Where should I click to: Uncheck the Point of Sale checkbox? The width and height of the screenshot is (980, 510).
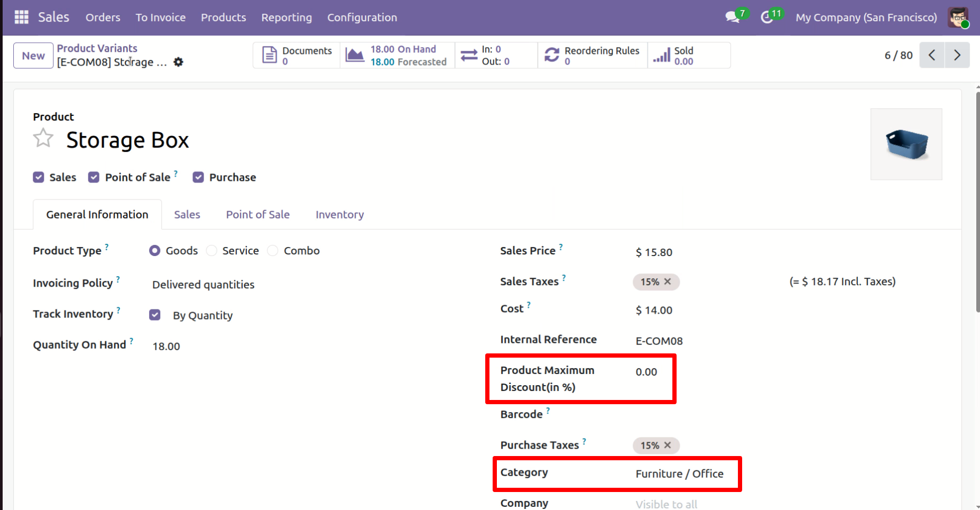click(x=94, y=177)
